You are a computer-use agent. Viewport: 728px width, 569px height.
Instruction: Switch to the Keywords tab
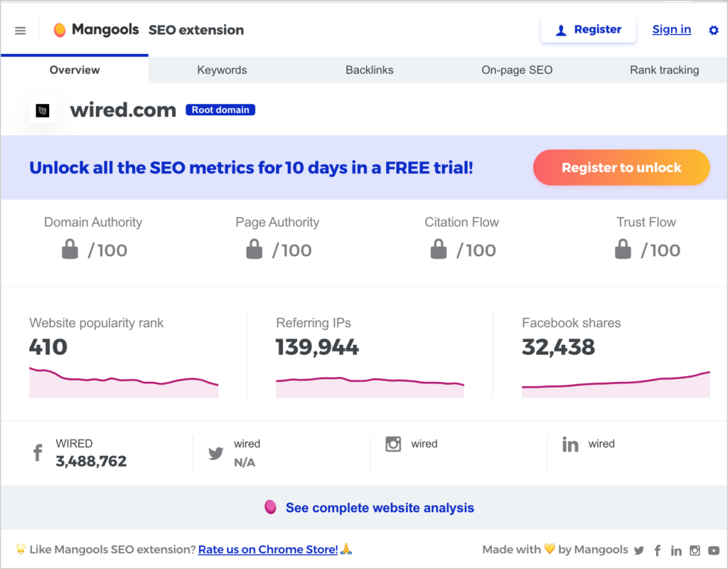[x=222, y=70]
